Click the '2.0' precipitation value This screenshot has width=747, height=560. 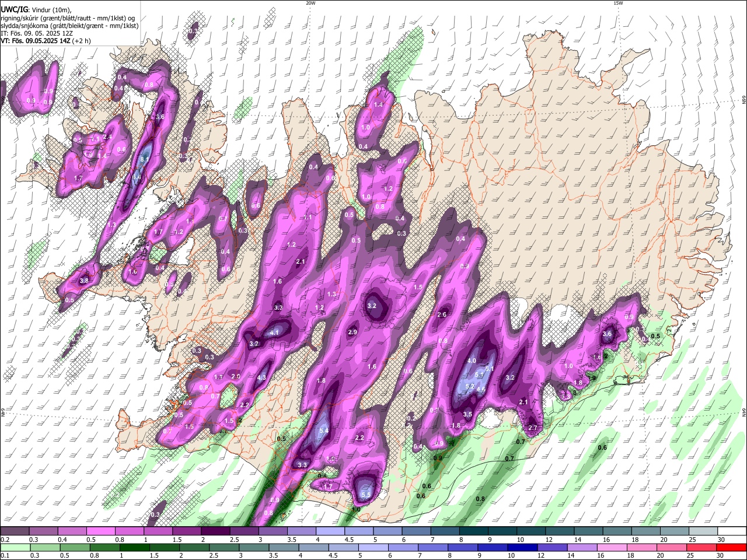pos(236,377)
